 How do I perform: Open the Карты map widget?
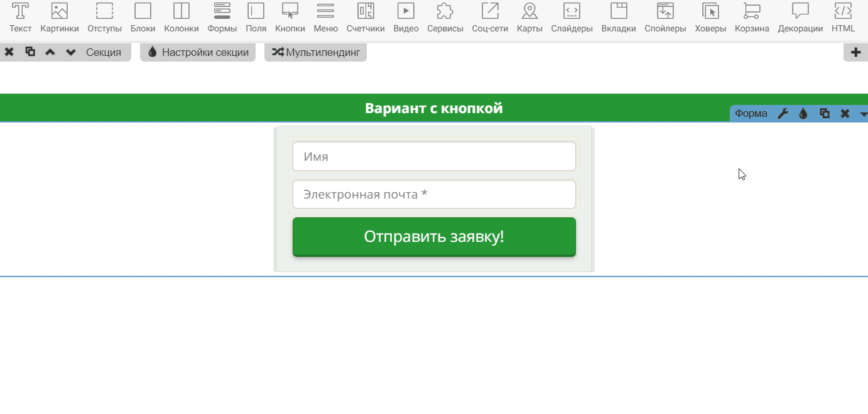pos(529,18)
